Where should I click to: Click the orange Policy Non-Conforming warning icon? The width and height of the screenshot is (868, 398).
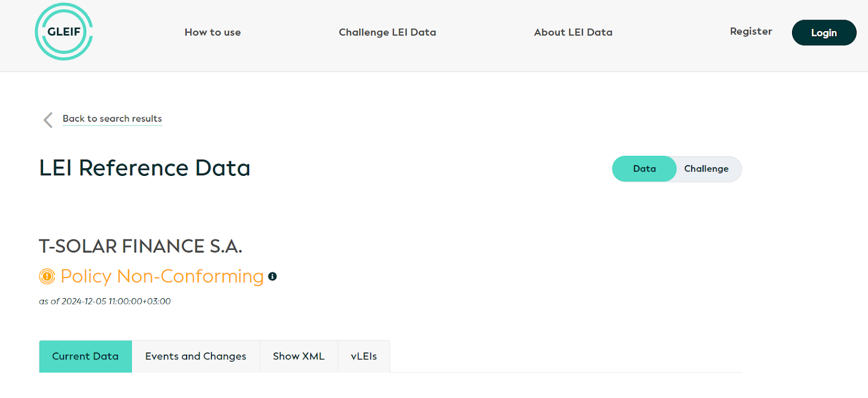tap(47, 276)
